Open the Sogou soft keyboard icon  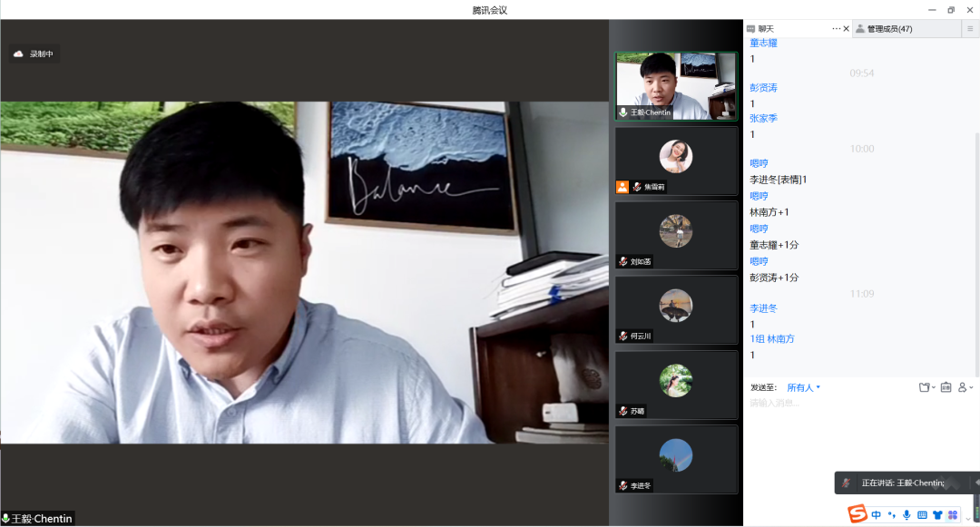click(922, 515)
